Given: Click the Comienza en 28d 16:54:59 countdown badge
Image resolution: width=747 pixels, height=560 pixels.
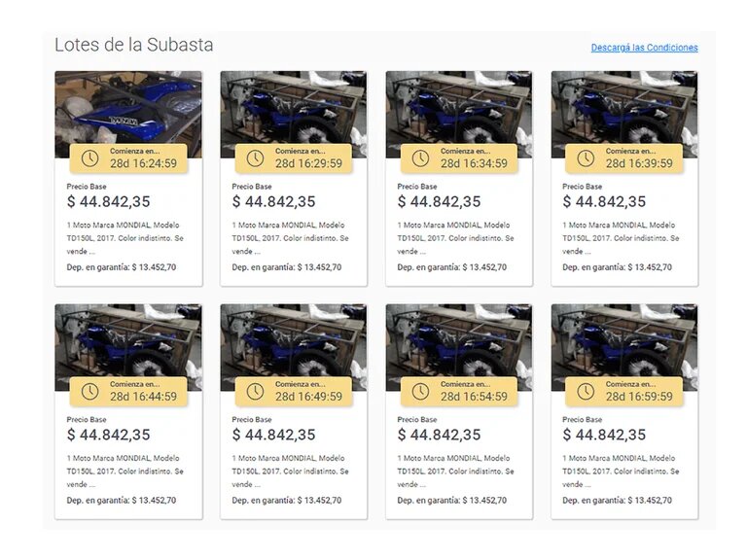Looking at the screenshot, I should click(x=459, y=392).
